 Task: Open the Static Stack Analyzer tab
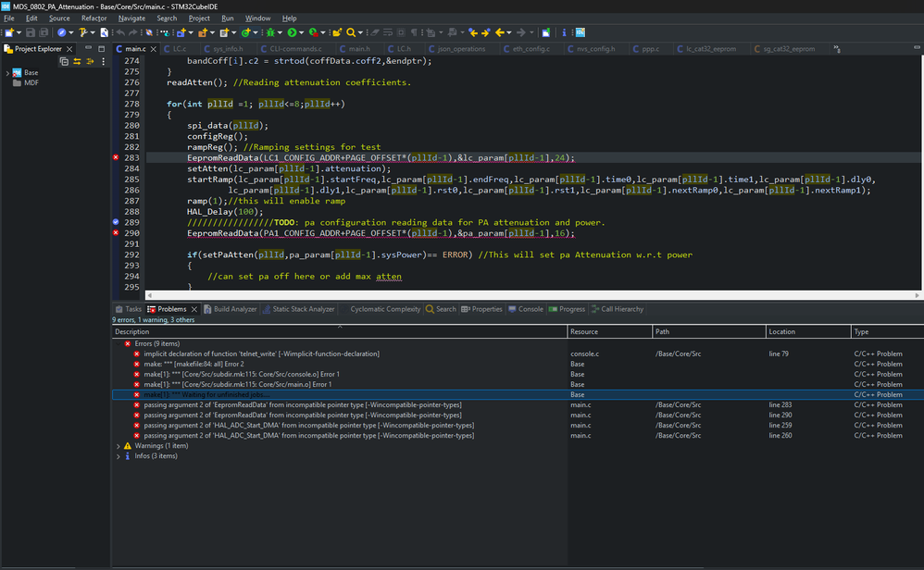[298, 309]
